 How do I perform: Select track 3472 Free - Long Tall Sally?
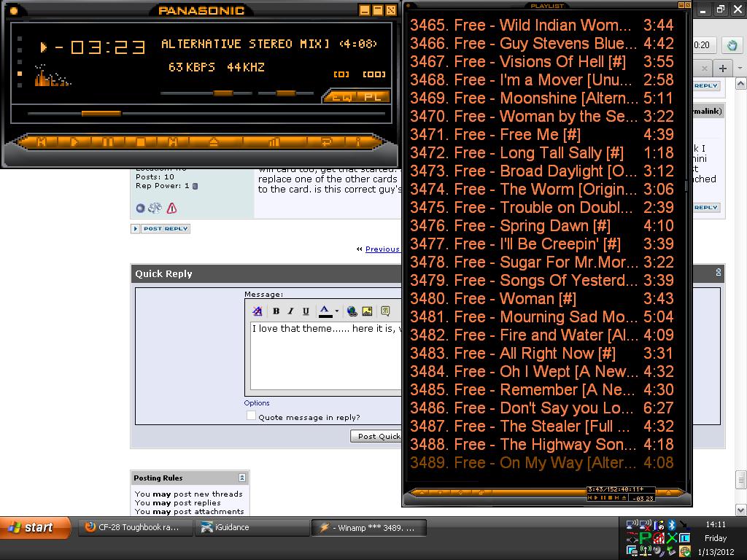click(x=542, y=152)
